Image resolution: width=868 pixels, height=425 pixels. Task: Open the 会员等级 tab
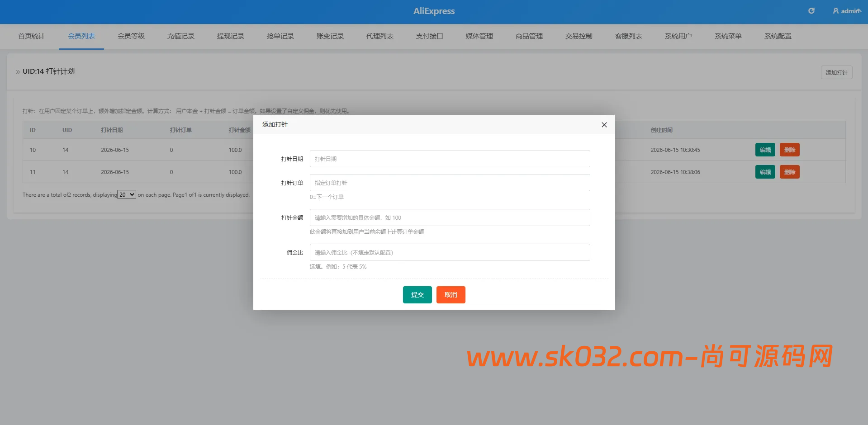pyautogui.click(x=131, y=36)
